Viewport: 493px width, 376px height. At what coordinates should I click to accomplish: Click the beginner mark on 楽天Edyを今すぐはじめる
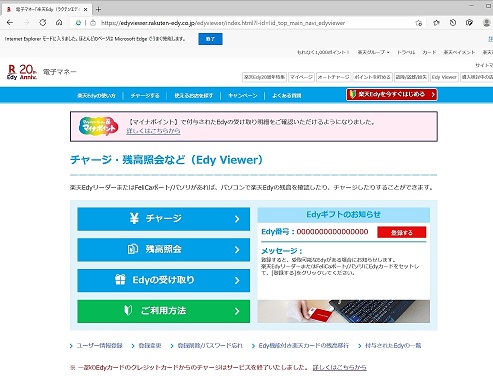[x=353, y=94]
